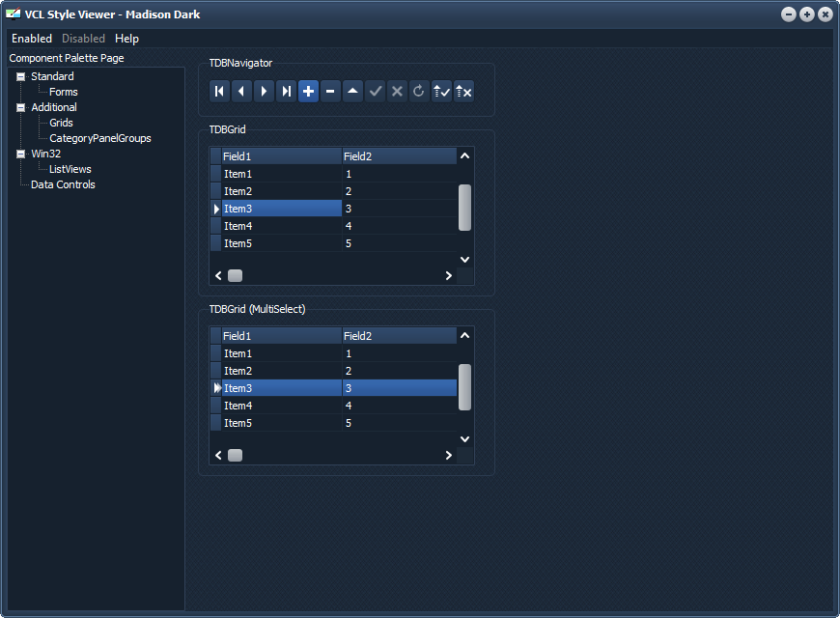Select Item1 in the MultiSelect grid
The height and width of the screenshot is (618, 840).
(x=282, y=353)
